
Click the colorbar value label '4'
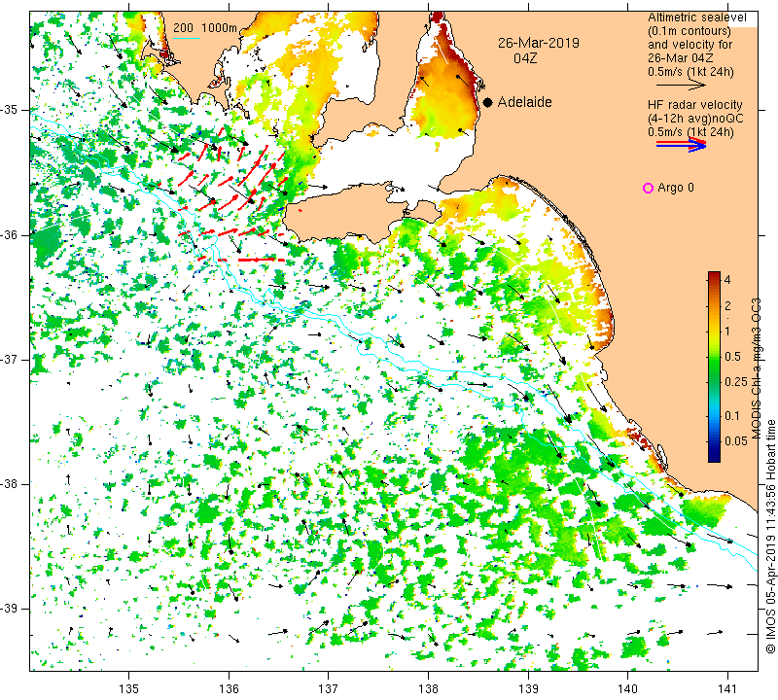[x=727, y=280]
